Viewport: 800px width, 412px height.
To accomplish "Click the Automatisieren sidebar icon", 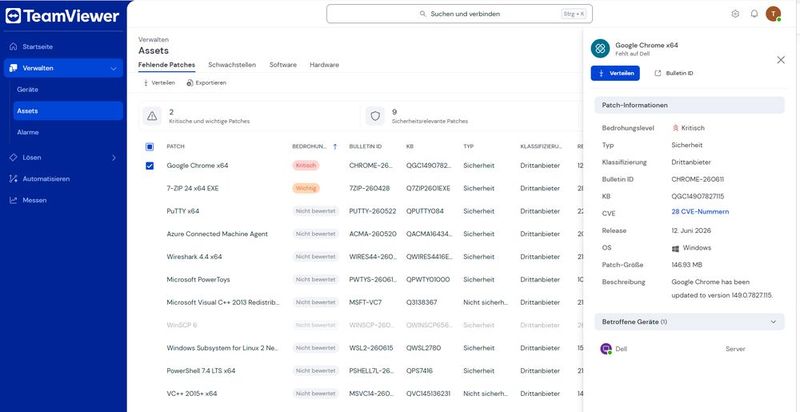I will pyautogui.click(x=13, y=179).
